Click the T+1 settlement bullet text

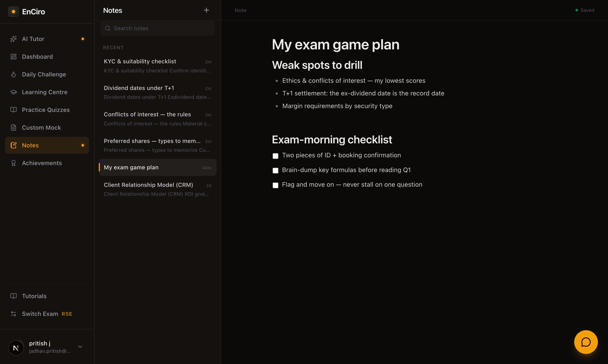pos(363,93)
